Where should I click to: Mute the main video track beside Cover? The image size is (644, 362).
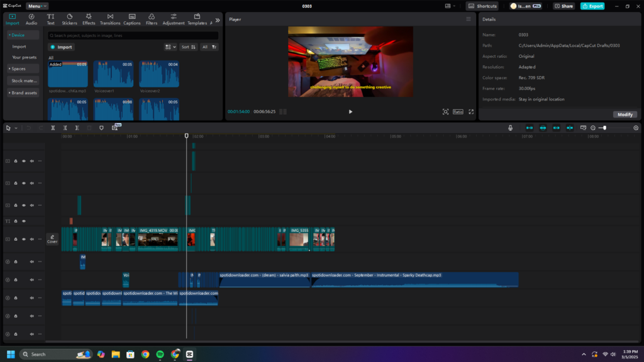(31, 239)
